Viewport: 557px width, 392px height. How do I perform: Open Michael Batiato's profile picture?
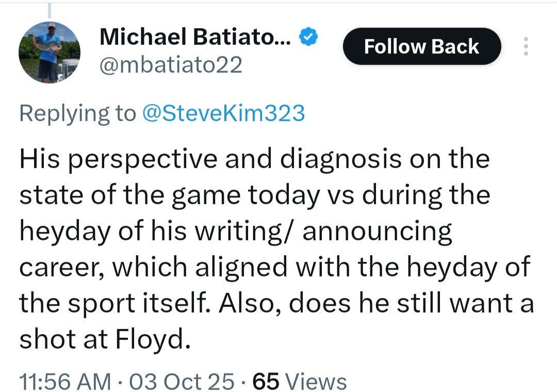50,53
